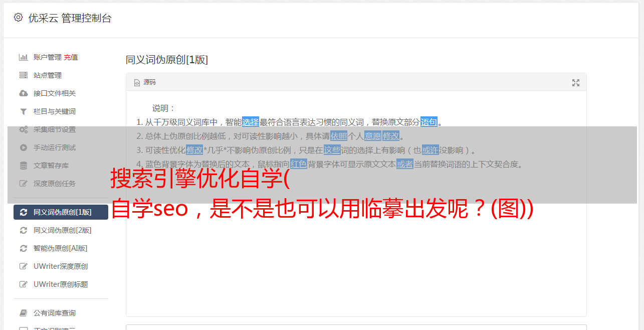Click the refresh icon for 同义词伪原创[2版]
The height and width of the screenshot is (330, 644).
[x=23, y=230]
